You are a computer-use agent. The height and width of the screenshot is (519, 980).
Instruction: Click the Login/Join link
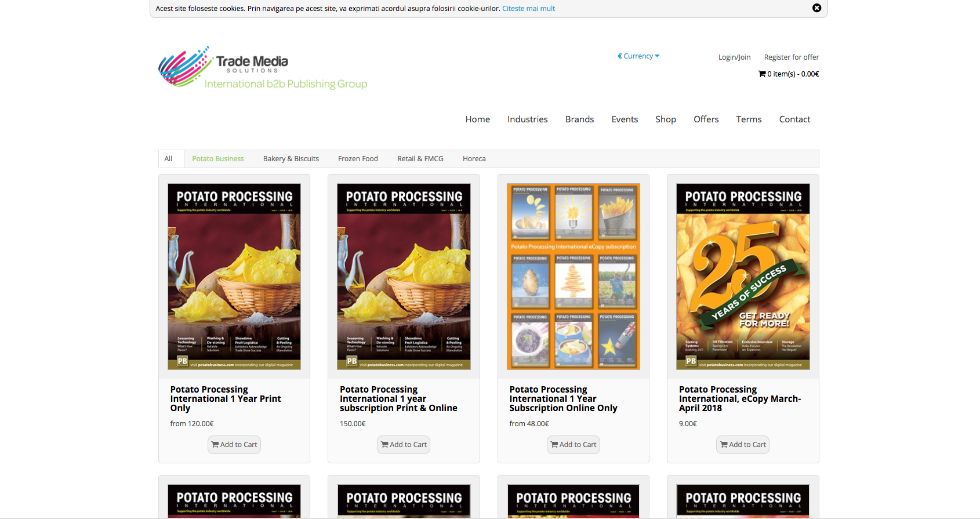pyautogui.click(x=734, y=57)
